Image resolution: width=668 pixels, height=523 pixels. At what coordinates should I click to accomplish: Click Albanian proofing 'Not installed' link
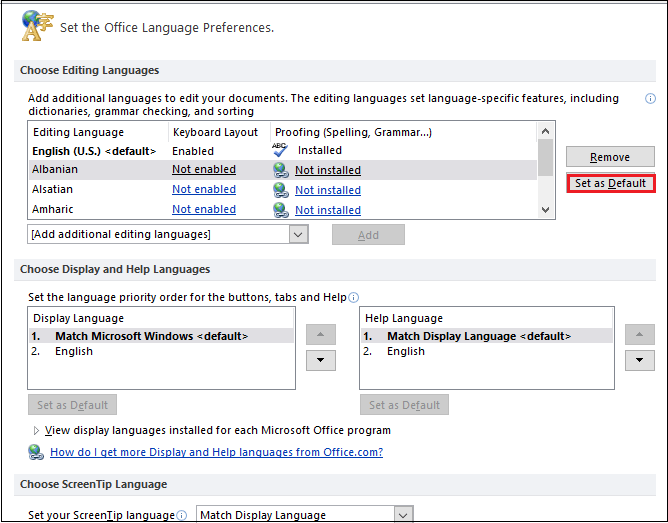tap(328, 170)
